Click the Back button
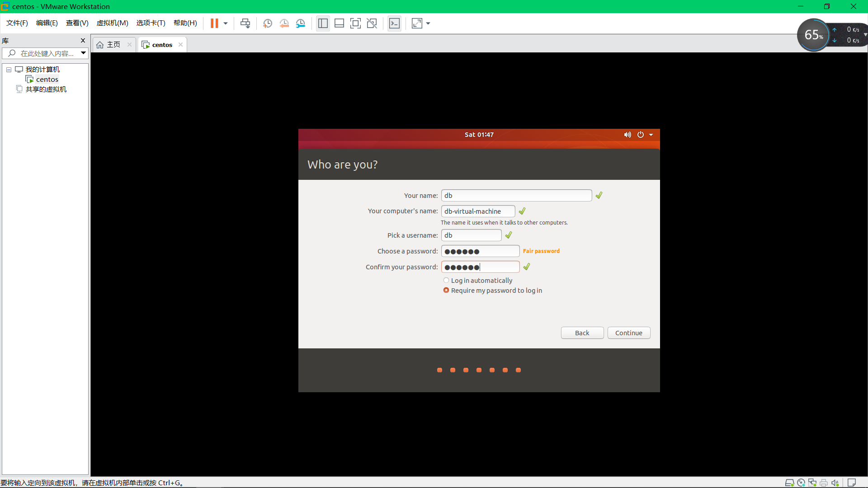 click(582, 333)
